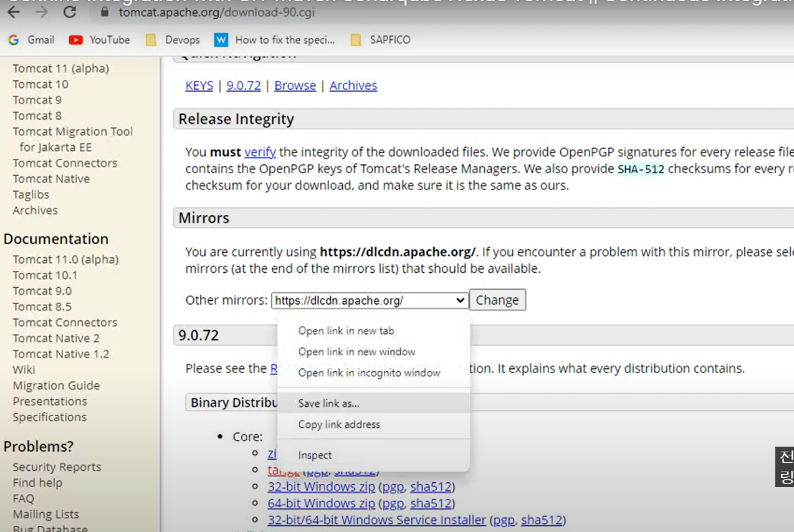Open the Wiki sidebar link
This screenshot has height=532, width=794.
[x=24, y=370]
